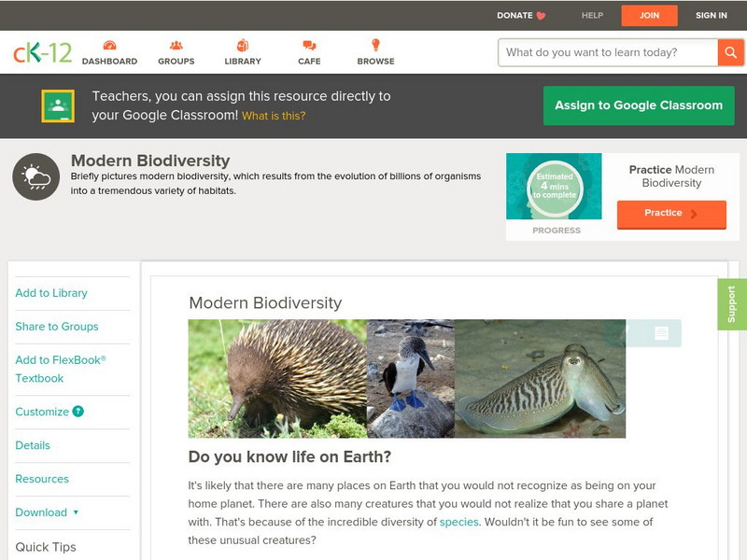Click Share to Groups link
Screen dimensions: 747x560
click(57, 327)
